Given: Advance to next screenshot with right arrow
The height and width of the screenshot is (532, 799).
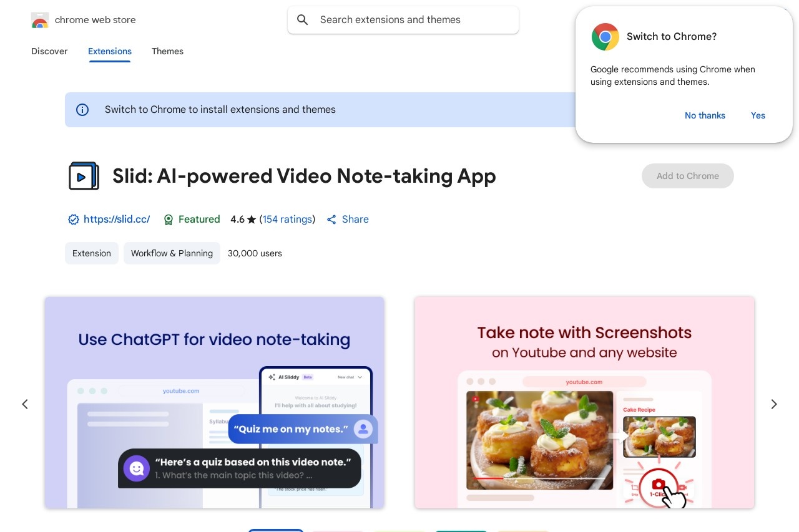Looking at the screenshot, I should coord(774,404).
